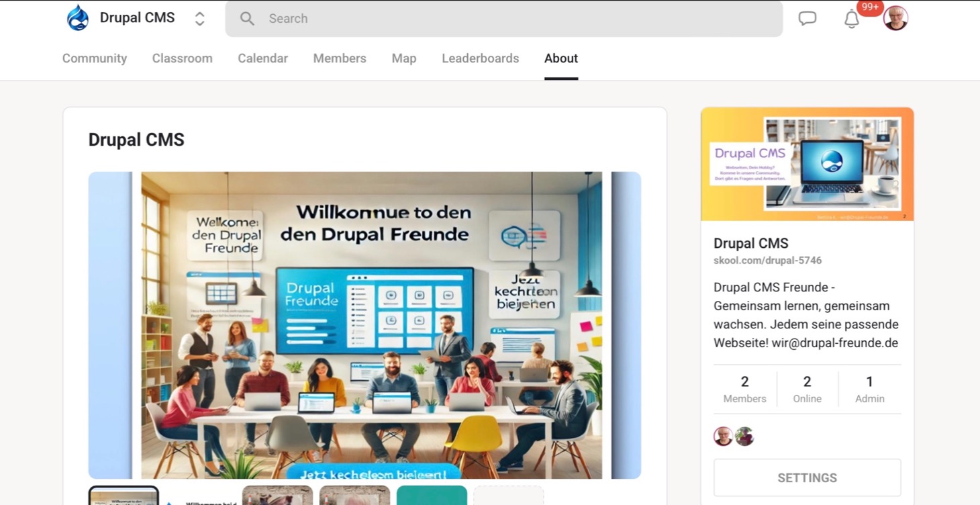The width and height of the screenshot is (980, 505).
Task: Open the Map tab
Action: 404,58
